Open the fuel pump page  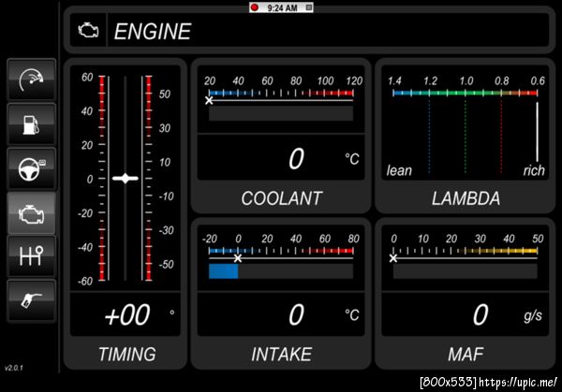pyautogui.click(x=32, y=124)
